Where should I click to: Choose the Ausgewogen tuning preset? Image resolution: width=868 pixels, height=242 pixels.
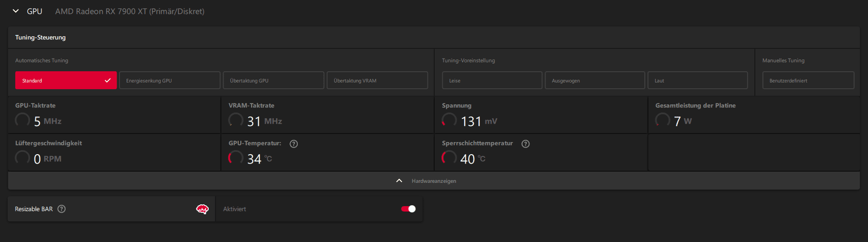click(x=595, y=81)
